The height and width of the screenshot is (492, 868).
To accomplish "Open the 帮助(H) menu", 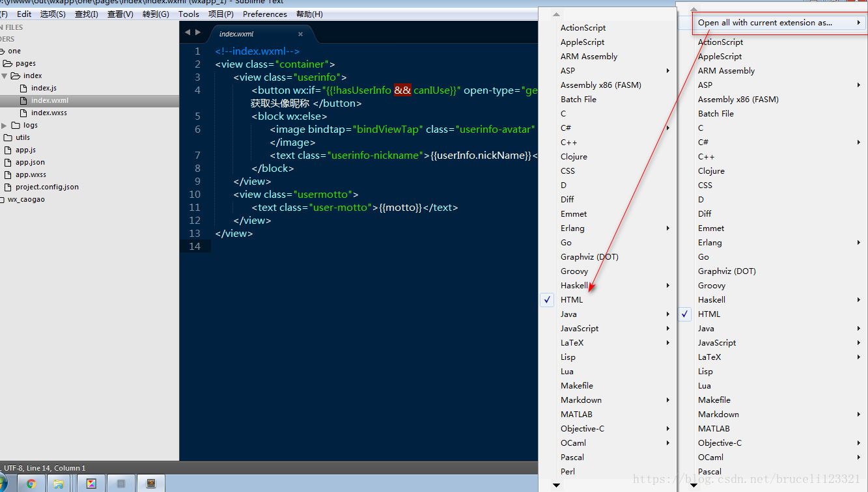I will point(309,14).
